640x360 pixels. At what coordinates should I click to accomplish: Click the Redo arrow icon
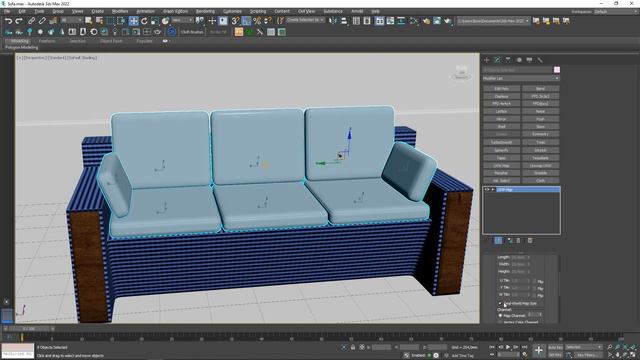click(19, 21)
